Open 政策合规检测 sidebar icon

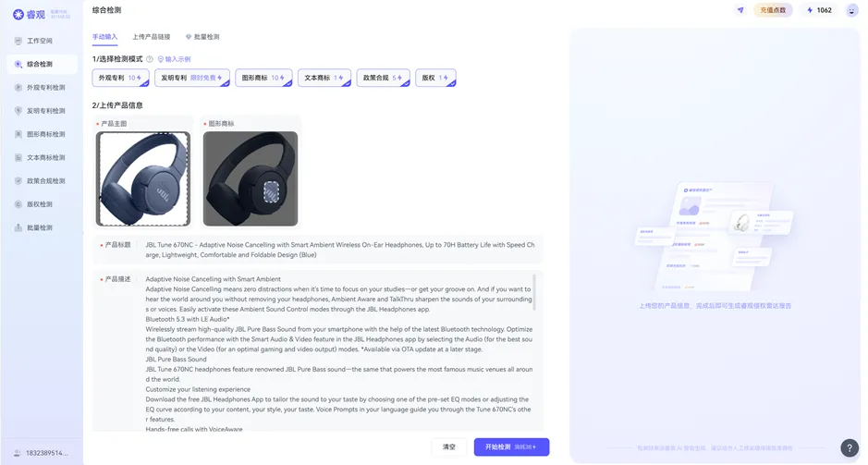(x=18, y=181)
